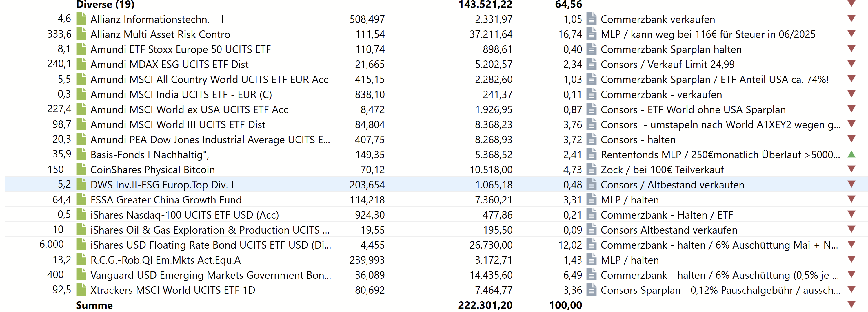The image size is (868, 312).
Task: Click green security icon beside CoinShares Physical Bitcoin
Action: point(81,169)
